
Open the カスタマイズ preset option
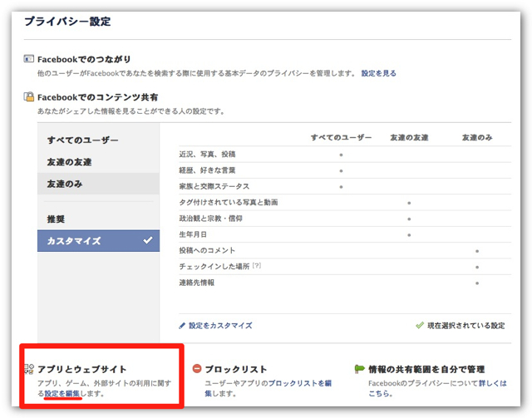click(73, 241)
